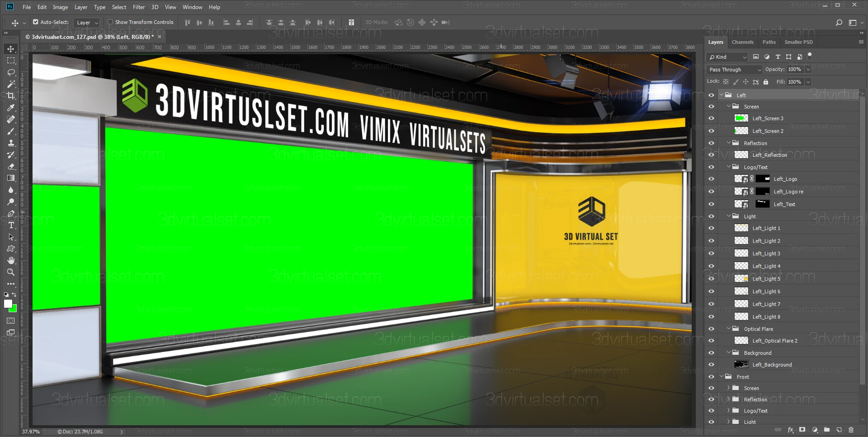Screen dimensions: 868x437
Task: Select the Magic Wand tool
Action: pyautogui.click(x=11, y=84)
